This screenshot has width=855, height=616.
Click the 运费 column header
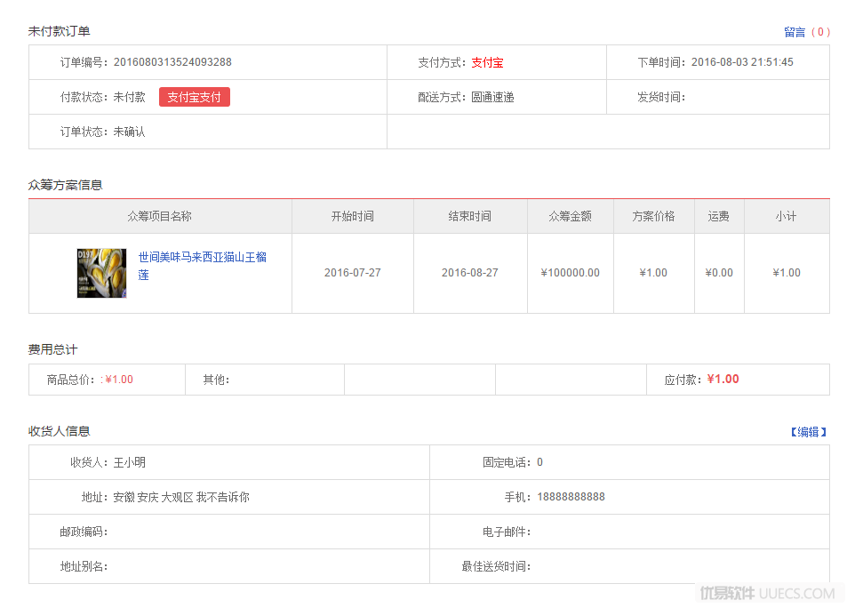719,216
